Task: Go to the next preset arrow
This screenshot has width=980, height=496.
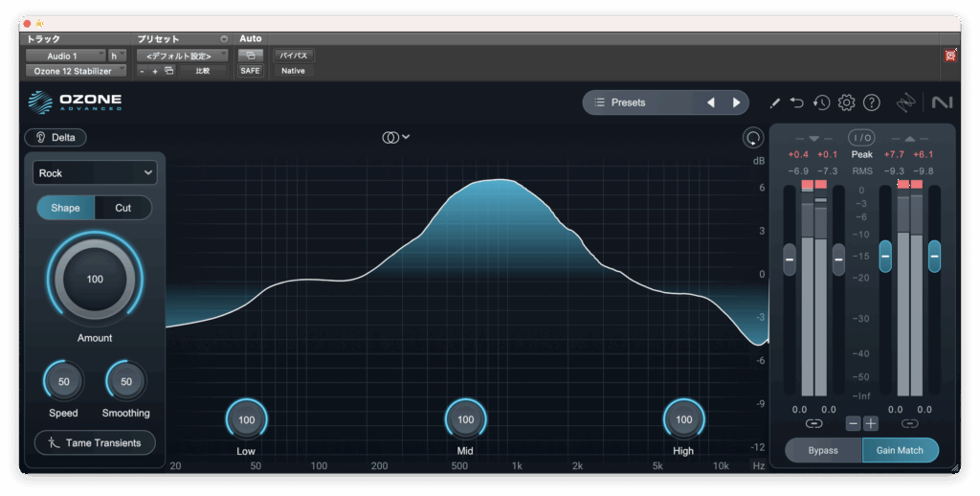Action: [736, 102]
